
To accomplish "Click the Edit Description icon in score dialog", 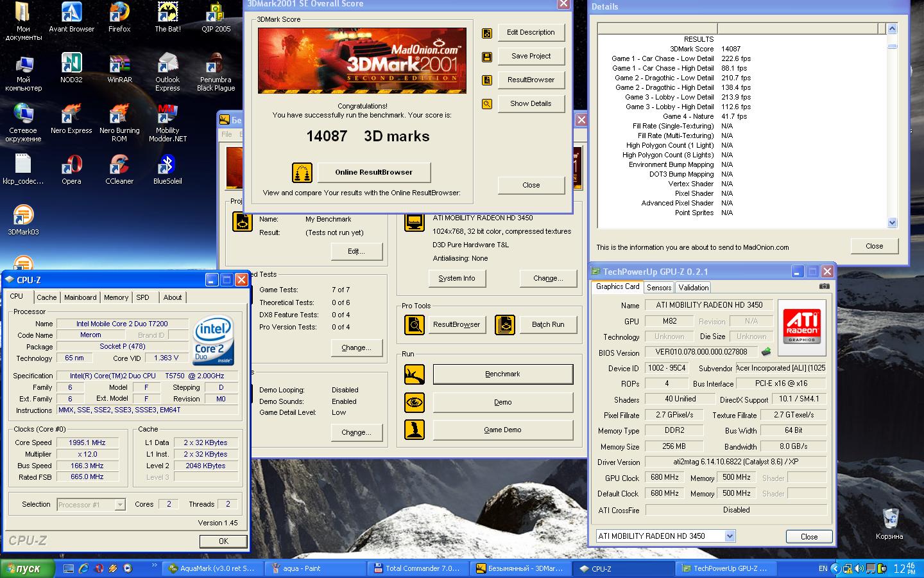I will [487, 33].
